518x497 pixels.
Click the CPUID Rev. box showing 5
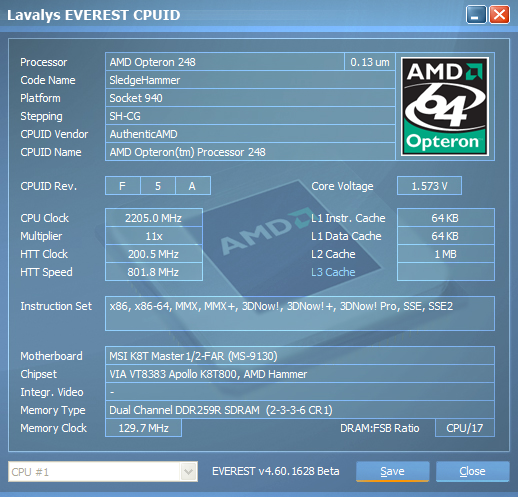(x=158, y=186)
